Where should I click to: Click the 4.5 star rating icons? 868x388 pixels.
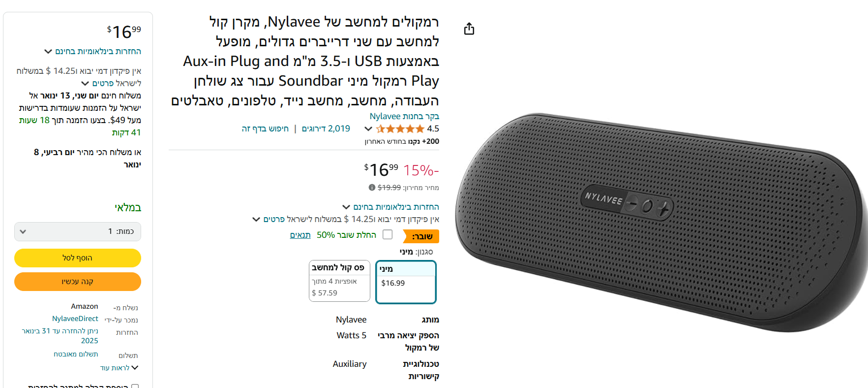coord(400,129)
